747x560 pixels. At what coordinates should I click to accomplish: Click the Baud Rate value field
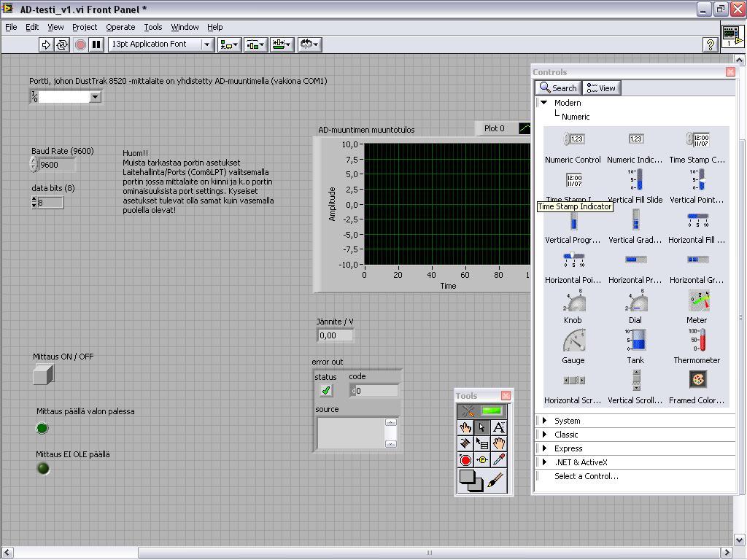coord(57,165)
